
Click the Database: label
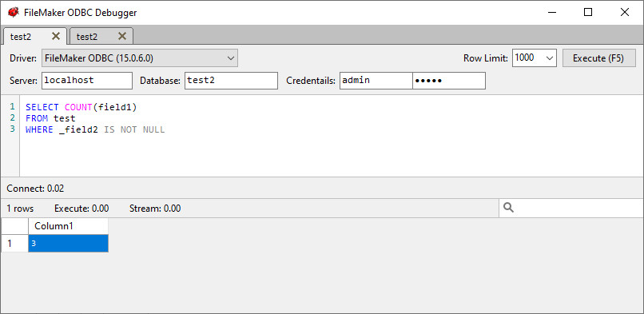(160, 81)
